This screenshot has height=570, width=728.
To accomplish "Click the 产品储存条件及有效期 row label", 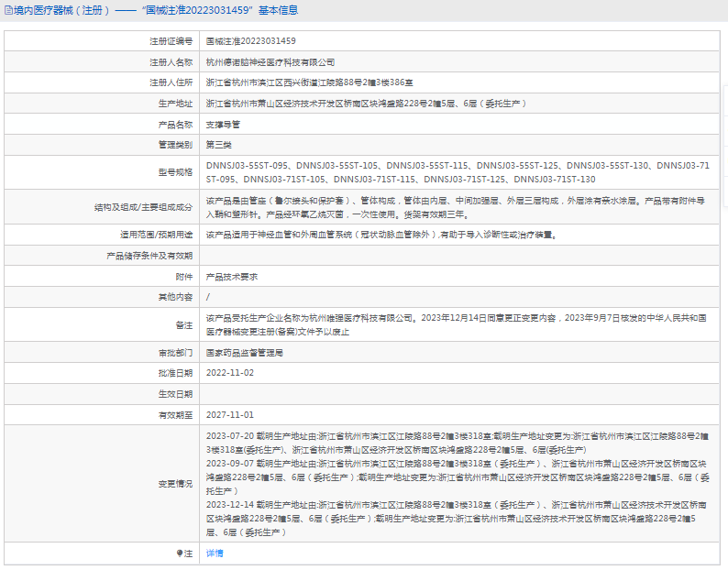I will point(149,256).
